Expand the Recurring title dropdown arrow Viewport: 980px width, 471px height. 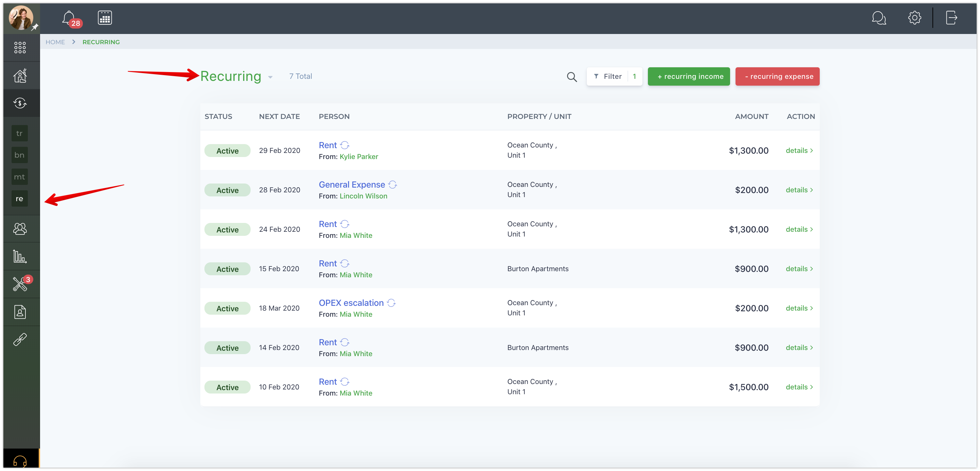(x=270, y=77)
